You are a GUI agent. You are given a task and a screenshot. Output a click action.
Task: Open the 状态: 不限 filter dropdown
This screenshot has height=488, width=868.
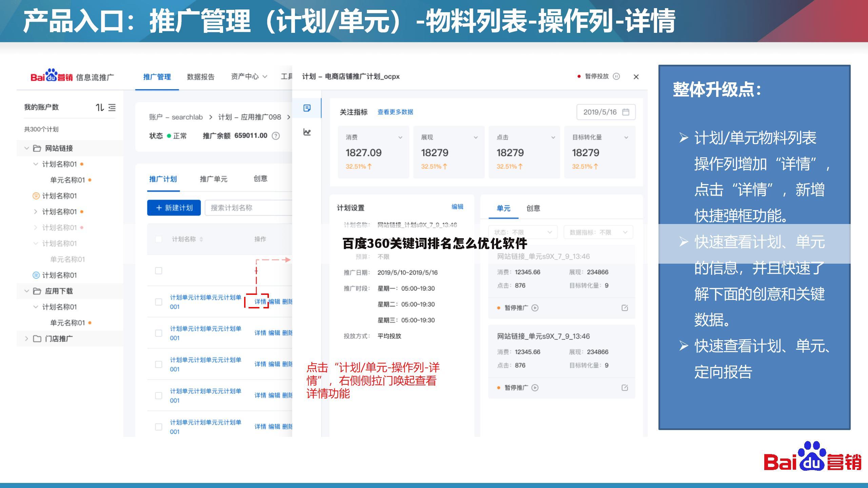[523, 232]
